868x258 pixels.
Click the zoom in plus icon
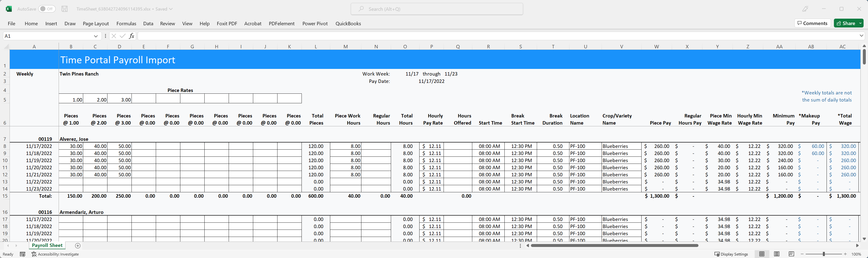click(x=845, y=254)
